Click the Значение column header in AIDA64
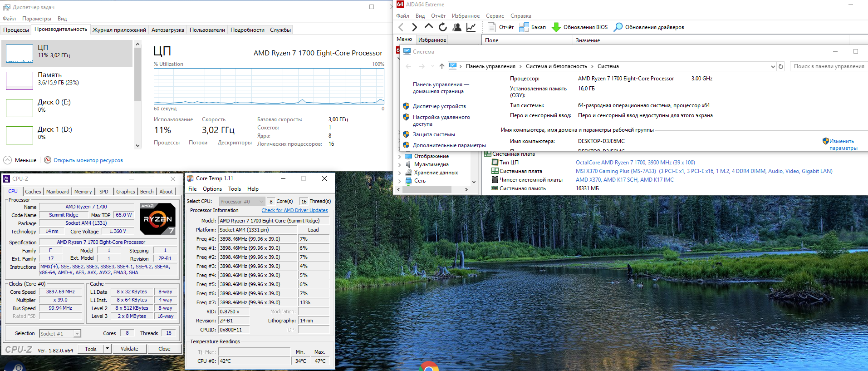The width and height of the screenshot is (868, 371). (x=588, y=40)
